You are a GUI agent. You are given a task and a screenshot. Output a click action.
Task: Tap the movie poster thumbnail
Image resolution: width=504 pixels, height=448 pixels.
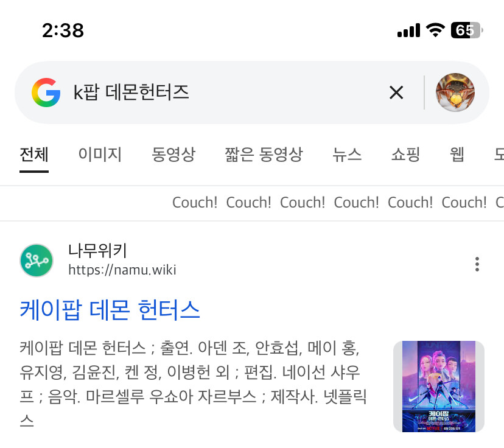click(439, 387)
